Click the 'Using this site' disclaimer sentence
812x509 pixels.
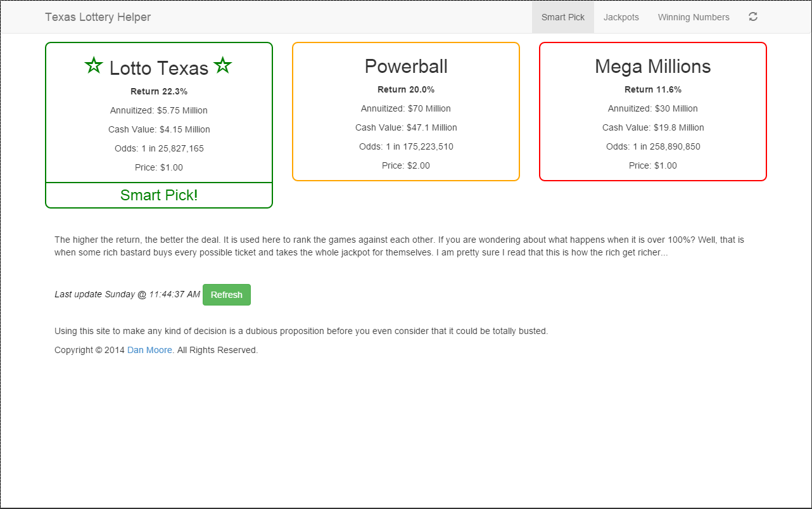pyautogui.click(x=301, y=331)
